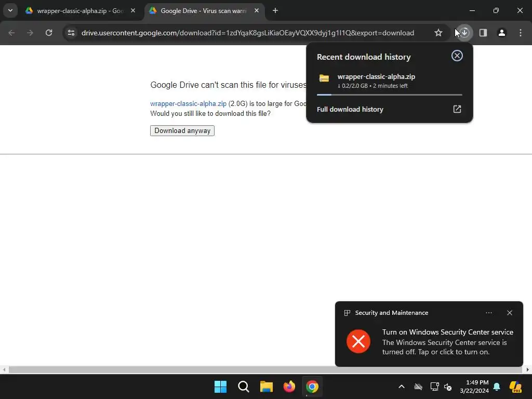Click the muted volume tray icon
532x399 pixels.
(x=448, y=387)
